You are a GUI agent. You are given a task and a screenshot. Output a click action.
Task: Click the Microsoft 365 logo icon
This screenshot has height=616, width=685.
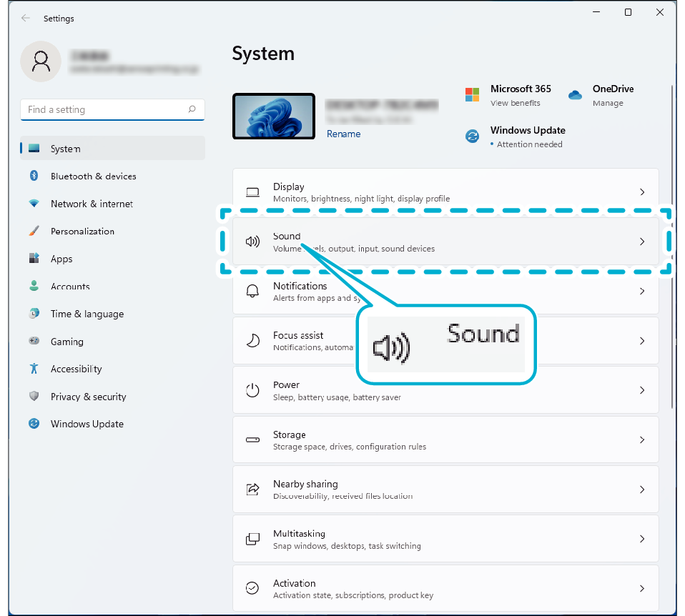[x=472, y=95]
